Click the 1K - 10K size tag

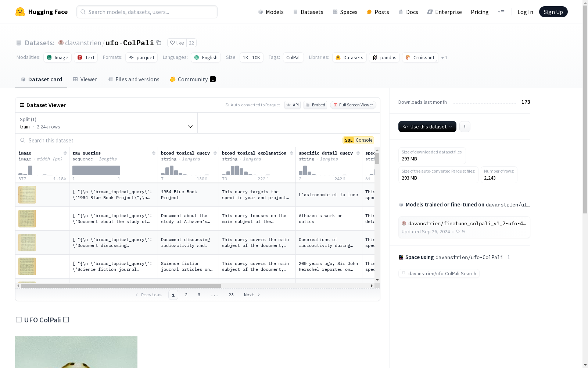tap(251, 57)
